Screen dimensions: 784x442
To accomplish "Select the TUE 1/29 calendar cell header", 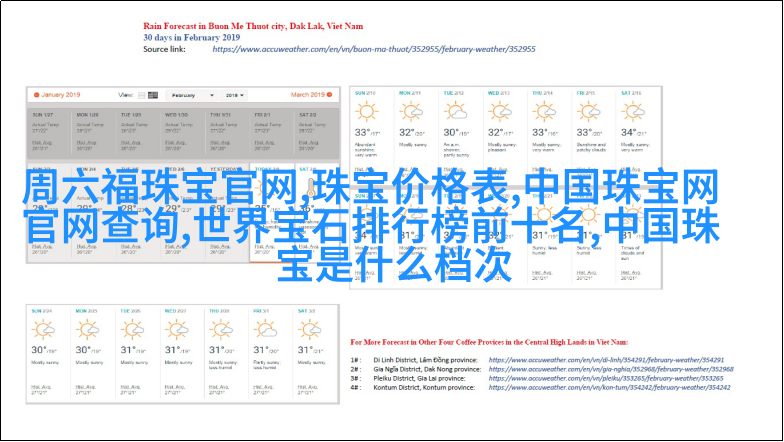I will coord(132,115).
